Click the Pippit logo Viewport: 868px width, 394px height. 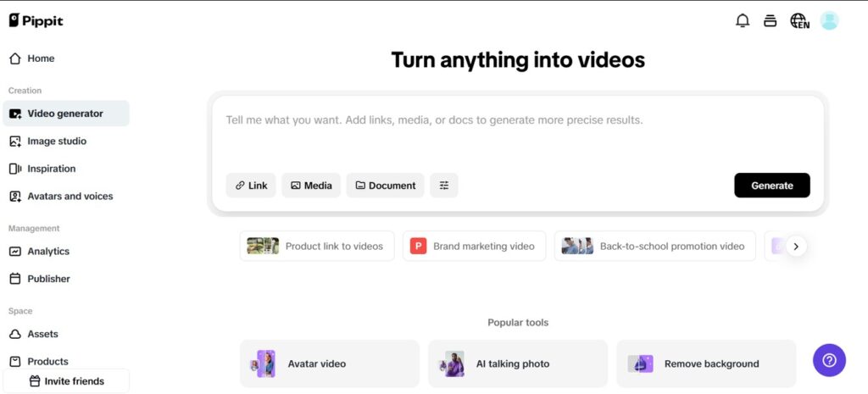click(36, 20)
